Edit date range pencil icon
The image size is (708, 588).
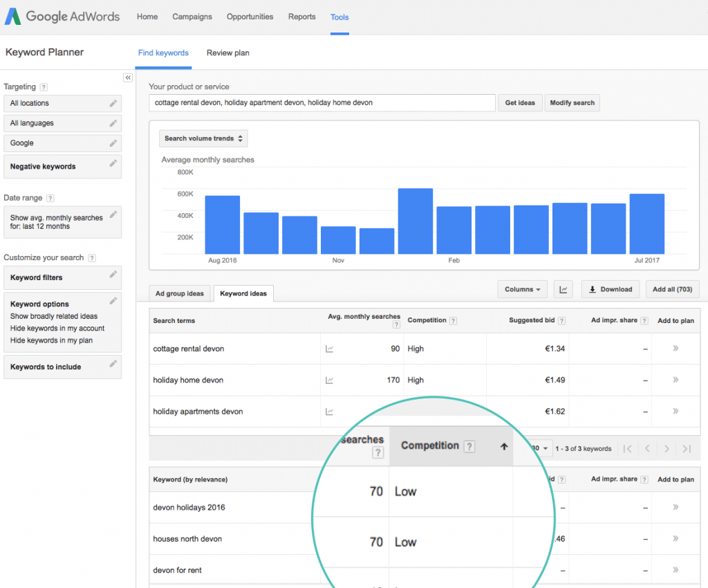113,214
